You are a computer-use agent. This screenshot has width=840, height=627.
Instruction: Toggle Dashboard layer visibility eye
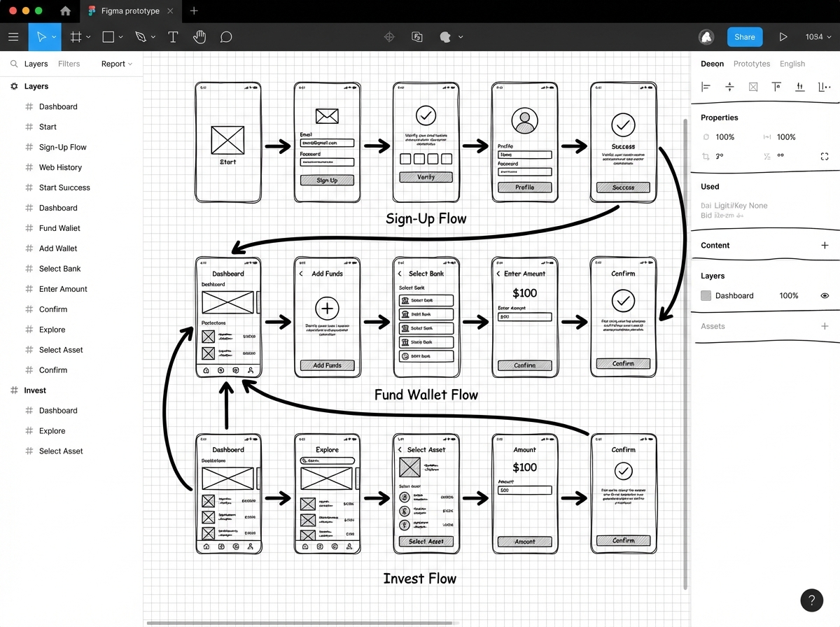coord(825,295)
